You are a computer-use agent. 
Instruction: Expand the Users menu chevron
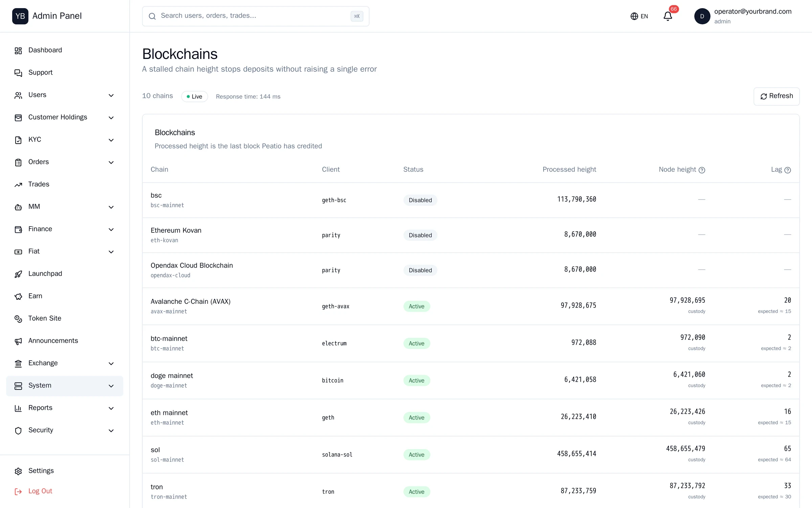coord(111,96)
